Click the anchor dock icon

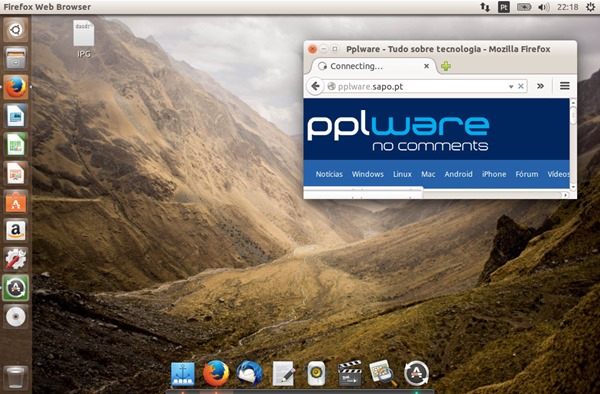pos(183,374)
